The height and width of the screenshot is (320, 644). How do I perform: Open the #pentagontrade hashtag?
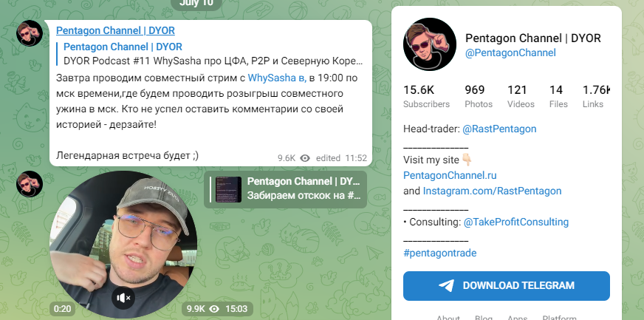pos(440,253)
